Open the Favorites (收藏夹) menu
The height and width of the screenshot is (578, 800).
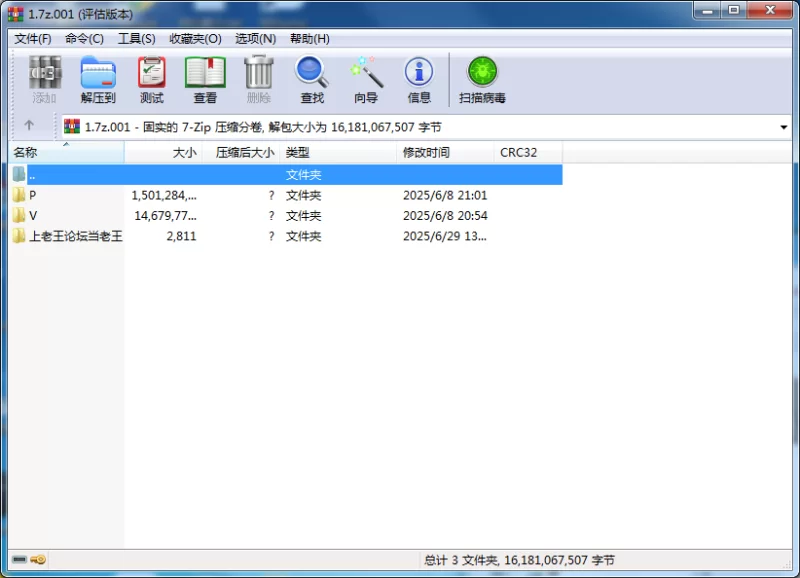coord(195,39)
